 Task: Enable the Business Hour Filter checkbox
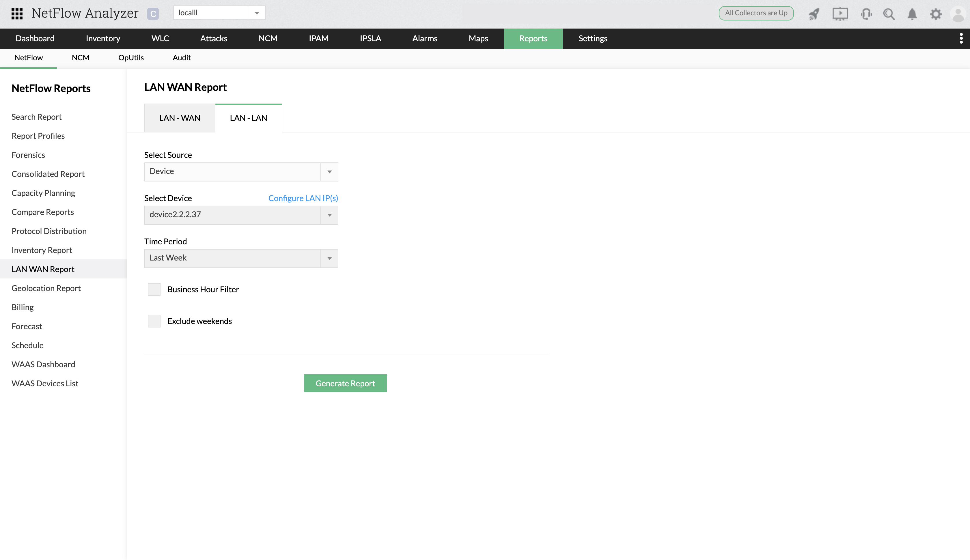click(154, 289)
